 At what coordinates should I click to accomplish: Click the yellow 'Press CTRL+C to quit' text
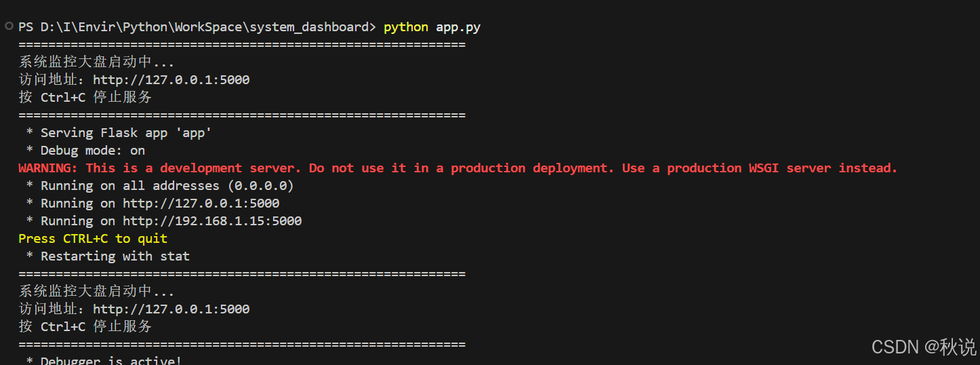pos(93,239)
